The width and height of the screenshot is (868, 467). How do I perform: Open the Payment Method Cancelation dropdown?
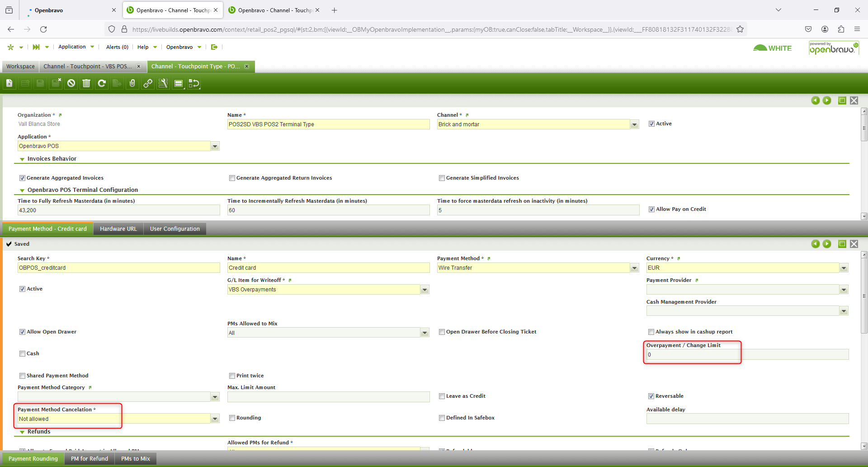[x=215, y=419]
